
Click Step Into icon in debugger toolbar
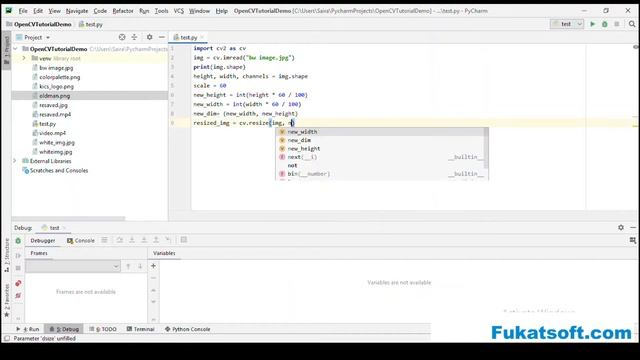coord(132,240)
